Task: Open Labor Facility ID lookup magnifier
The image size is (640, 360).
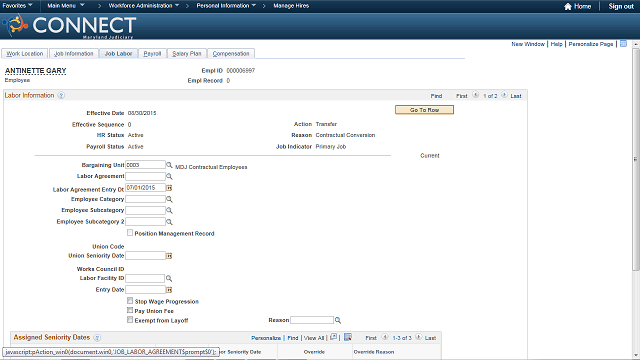Action: coord(169,278)
